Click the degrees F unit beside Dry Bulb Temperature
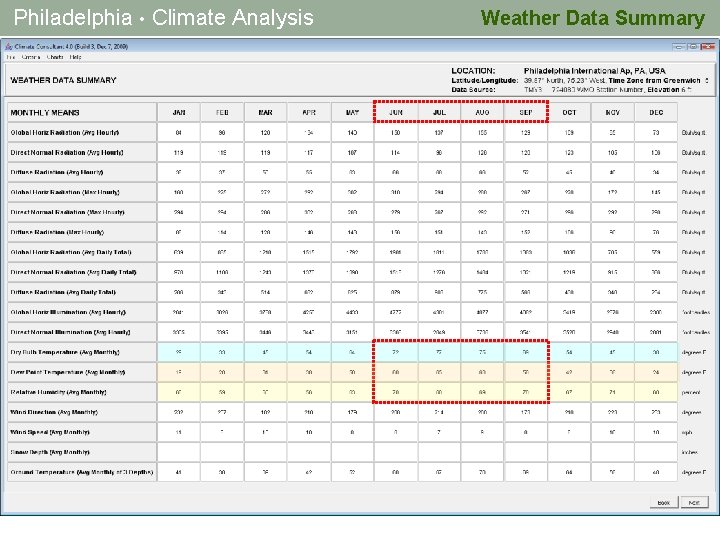Screen dimensions: 720x540 coord(694,352)
